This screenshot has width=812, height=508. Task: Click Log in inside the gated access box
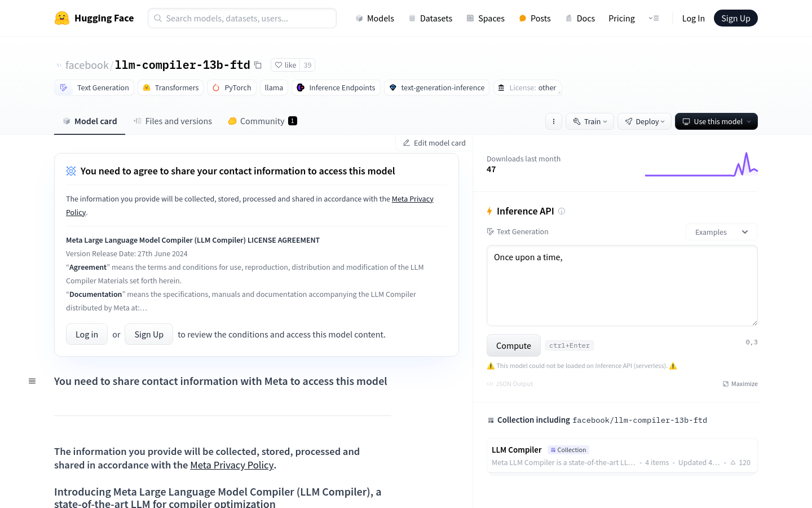click(87, 334)
